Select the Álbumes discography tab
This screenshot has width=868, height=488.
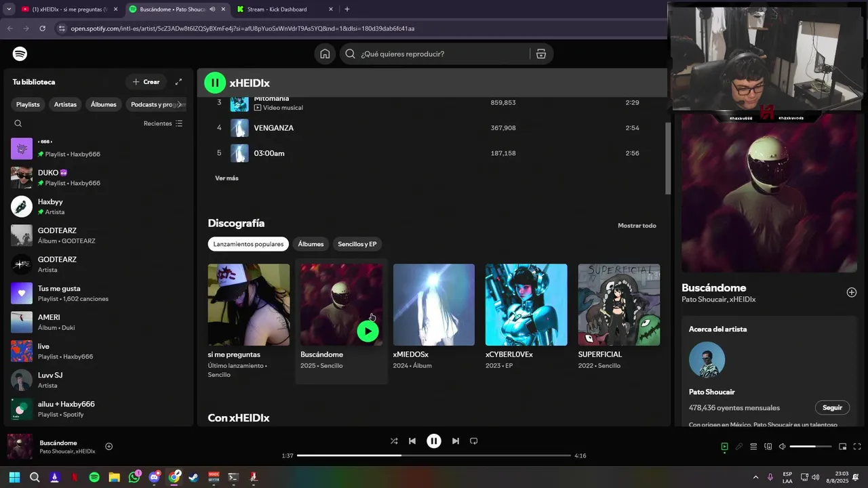tap(311, 244)
